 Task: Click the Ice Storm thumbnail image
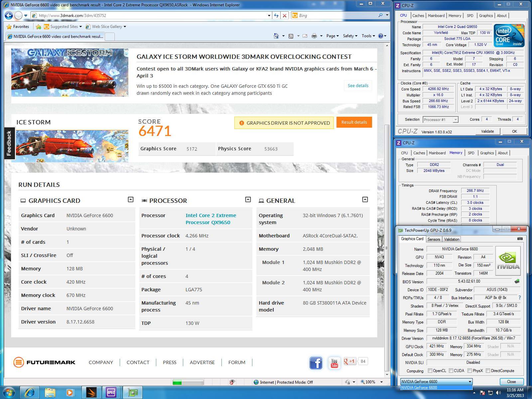click(x=72, y=146)
